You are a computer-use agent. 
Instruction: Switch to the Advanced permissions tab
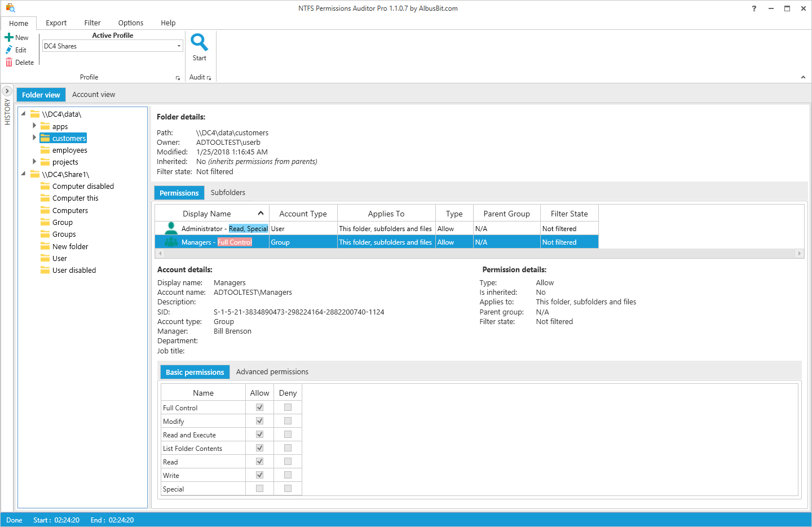point(272,371)
